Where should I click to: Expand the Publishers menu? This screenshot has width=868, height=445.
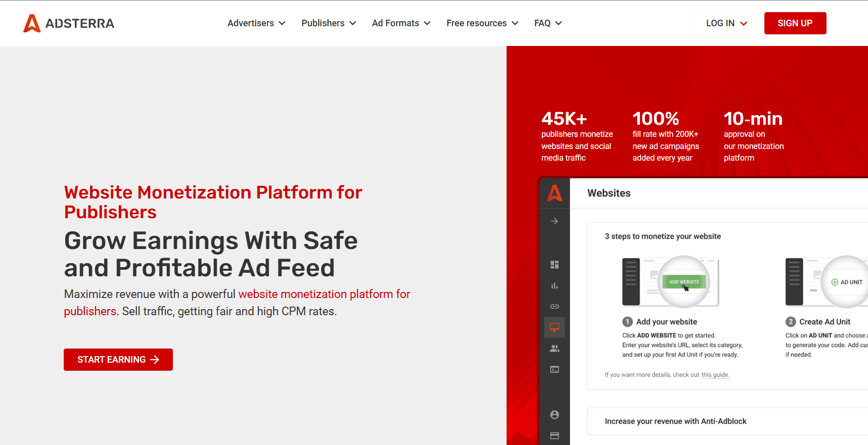coord(329,23)
